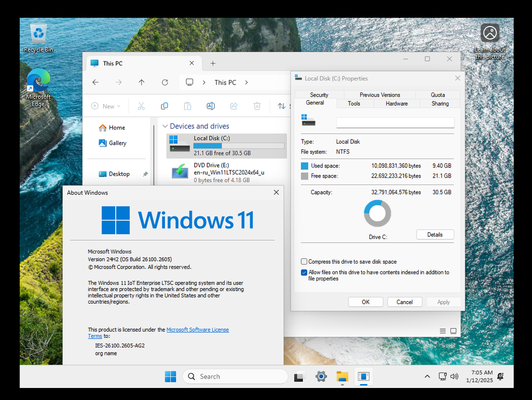The image size is (532, 400).
Task: Expand the chevron after This PC in address bar
Action: 246,82
